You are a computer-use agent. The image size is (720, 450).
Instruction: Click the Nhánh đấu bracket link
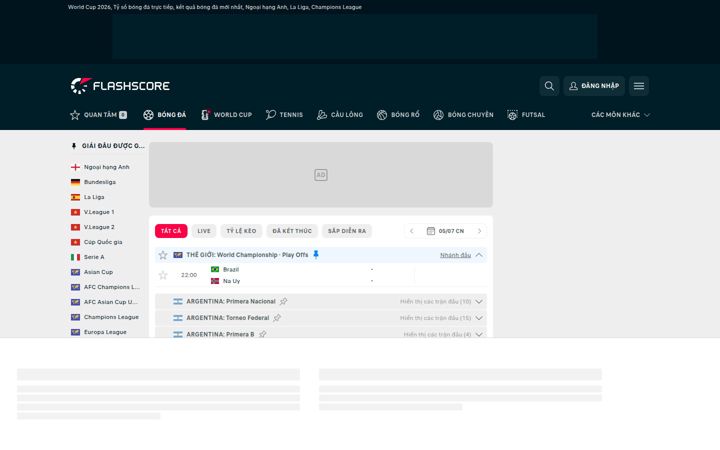coord(455,255)
